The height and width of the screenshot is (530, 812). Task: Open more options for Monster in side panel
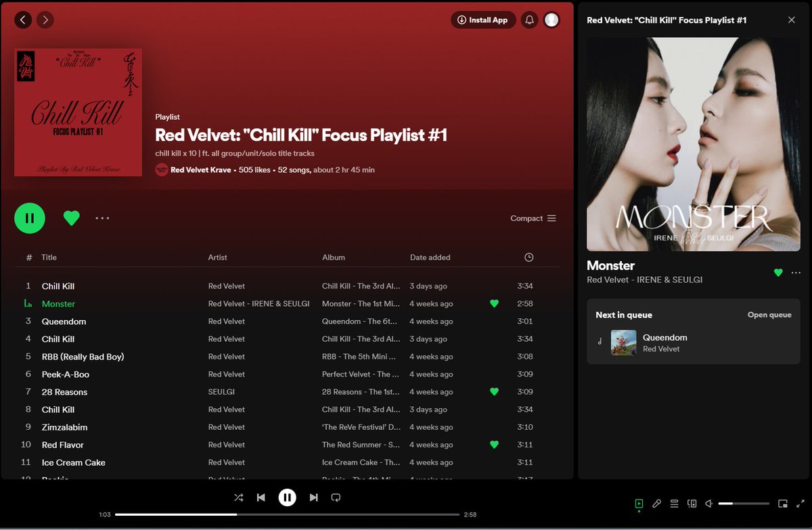click(796, 273)
